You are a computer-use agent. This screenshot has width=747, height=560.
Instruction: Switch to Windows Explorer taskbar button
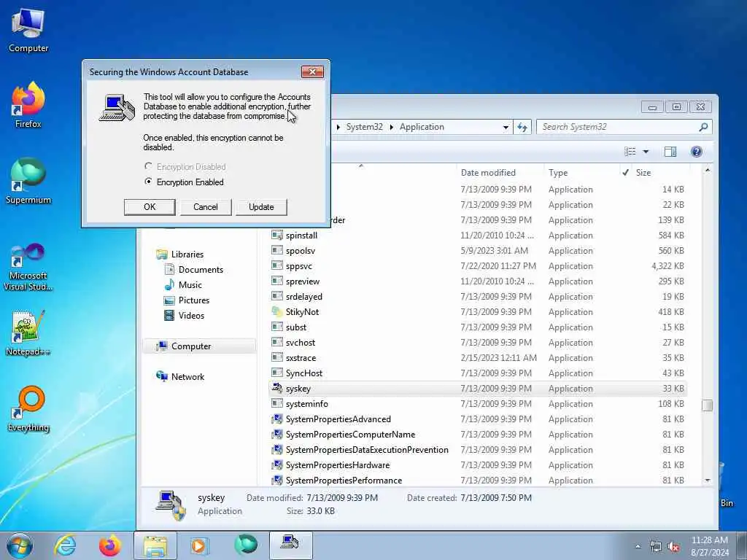point(155,545)
